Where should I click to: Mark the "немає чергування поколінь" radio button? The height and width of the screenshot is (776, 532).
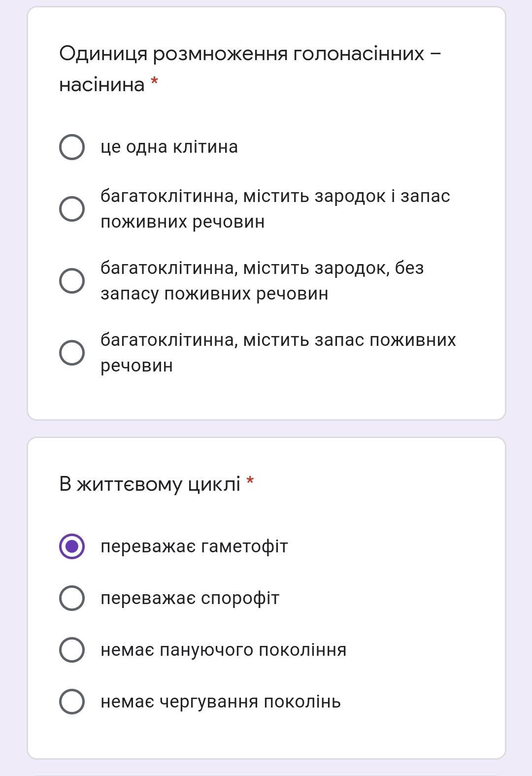click(x=72, y=702)
